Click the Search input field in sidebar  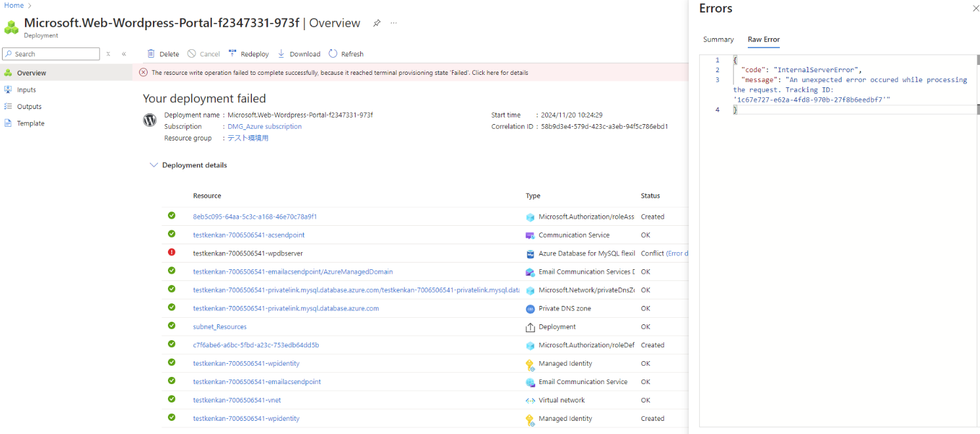coord(51,54)
